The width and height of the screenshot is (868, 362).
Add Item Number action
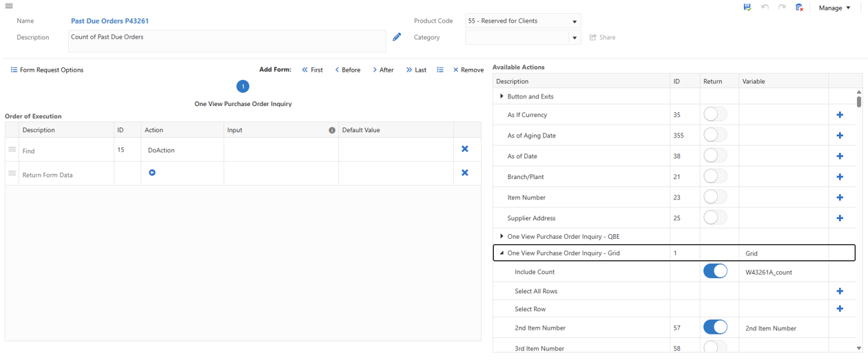[840, 198]
